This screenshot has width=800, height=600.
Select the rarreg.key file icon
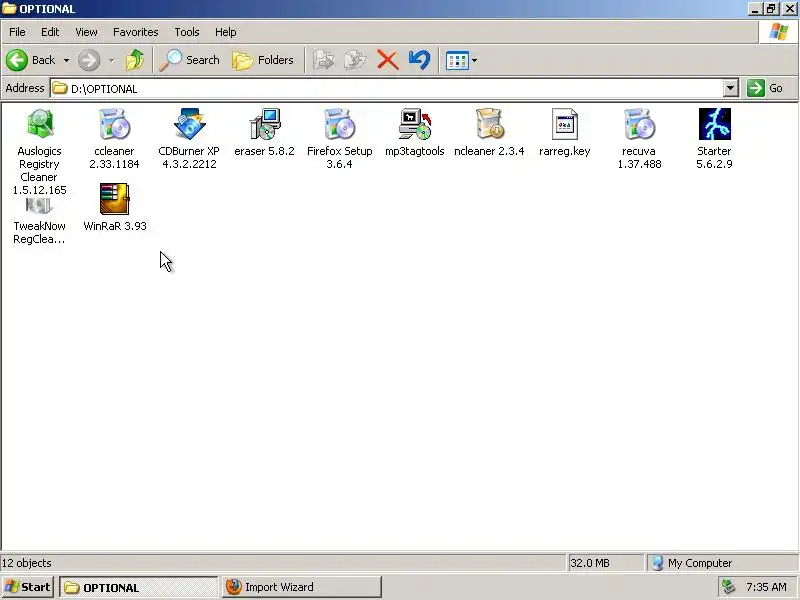click(x=564, y=124)
